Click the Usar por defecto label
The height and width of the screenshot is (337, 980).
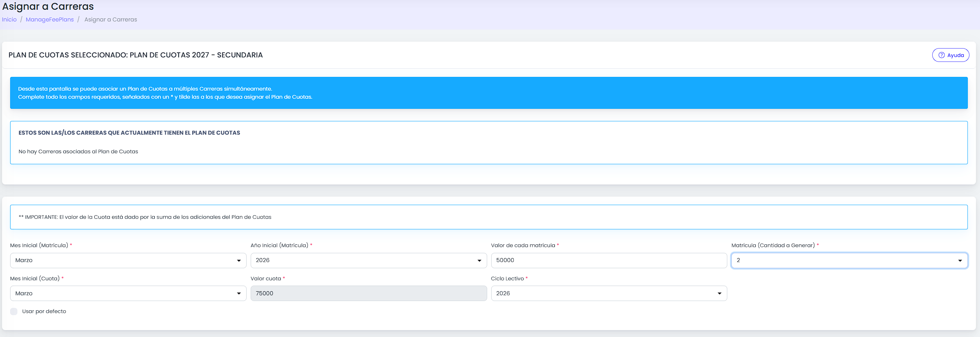tap(44, 312)
